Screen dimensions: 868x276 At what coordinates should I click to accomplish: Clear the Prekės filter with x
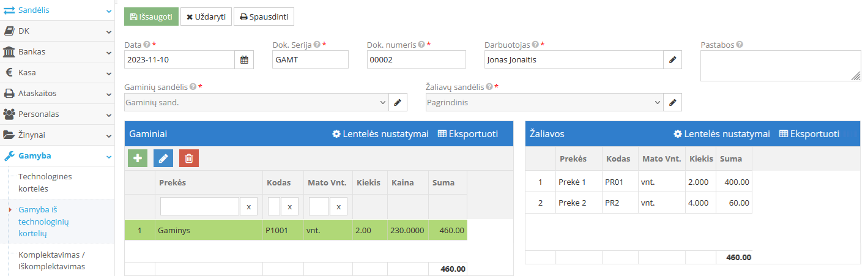tap(248, 207)
